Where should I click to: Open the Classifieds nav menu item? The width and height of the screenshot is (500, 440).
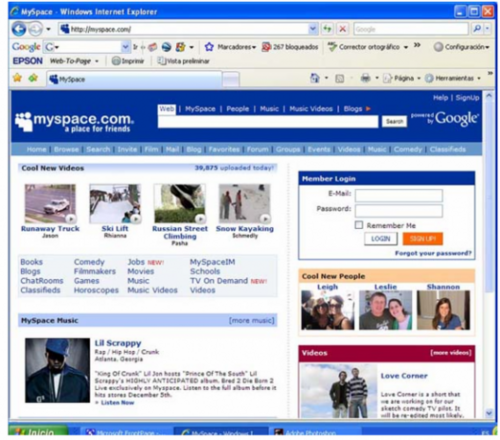[x=448, y=149]
